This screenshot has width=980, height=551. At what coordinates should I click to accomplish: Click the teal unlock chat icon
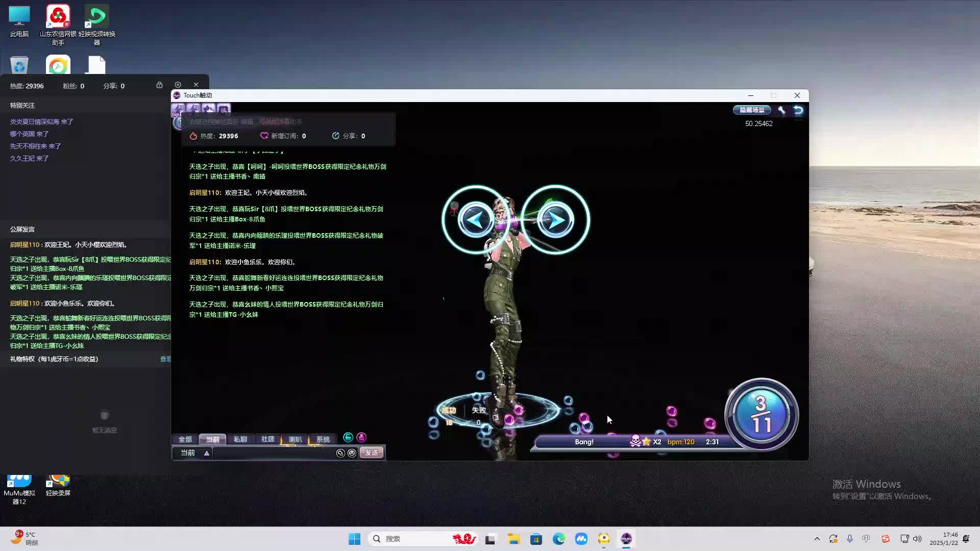pyautogui.click(x=348, y=438)
